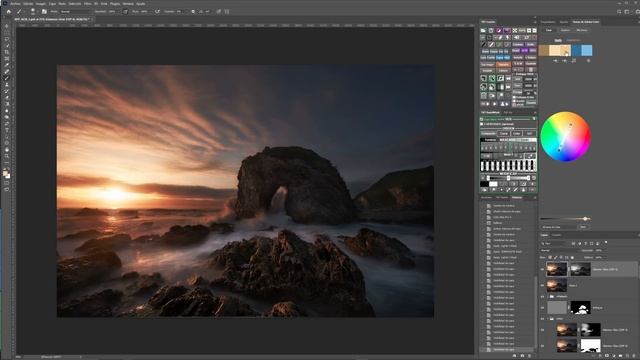Hide the selected top layer
The image size is (640, 360).
coord(542,269)
